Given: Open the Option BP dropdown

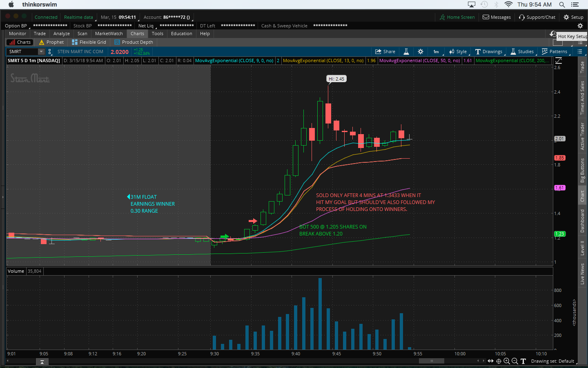Looking at the screenshot, I should (x=17, y=26).
